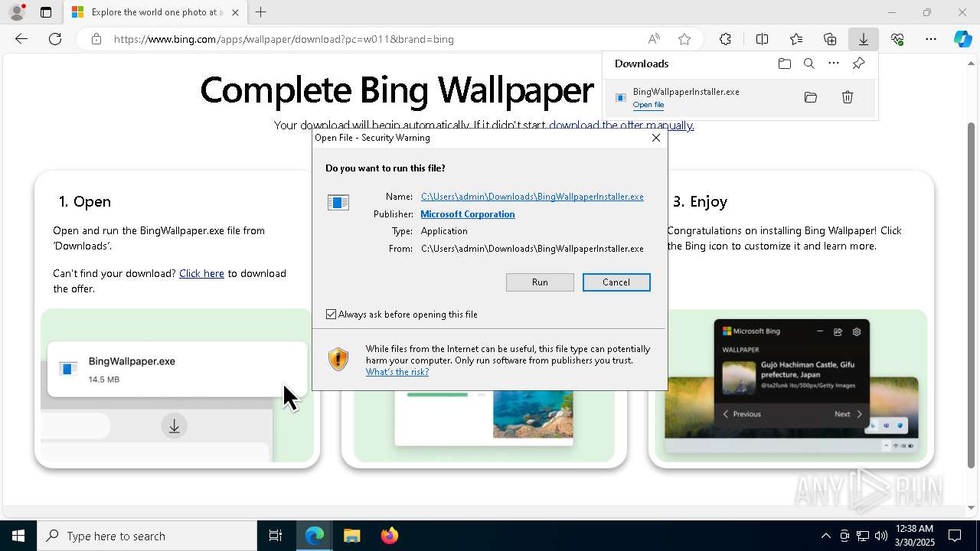Open the clock and date flyout

(914, 536)
